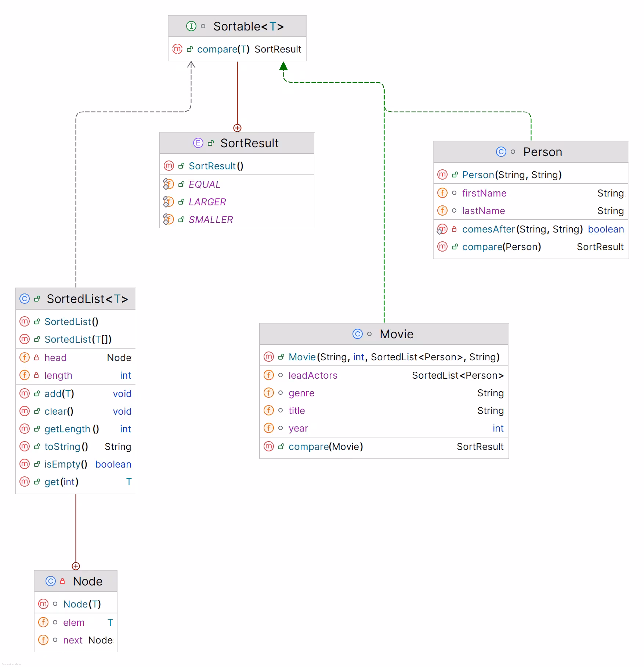Screen dimensions: 644x667
Task: Click the get(int) method
Action: click(61, 482)
